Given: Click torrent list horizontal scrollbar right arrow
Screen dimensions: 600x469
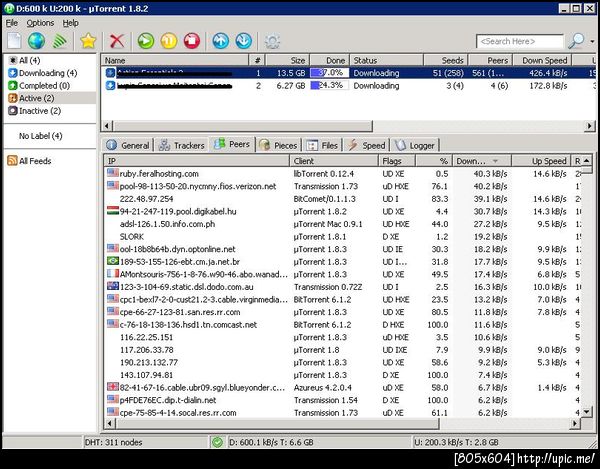Looking at the screenshot, I should click(590, 125).
